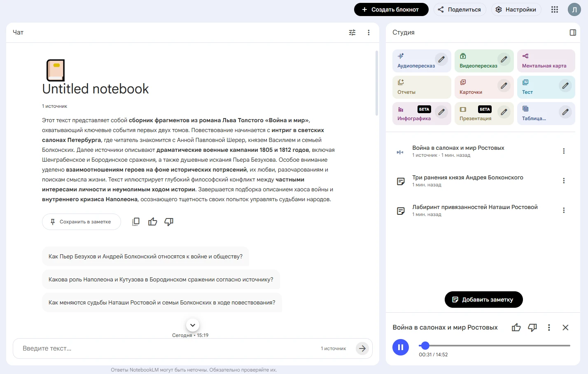Customize Инфографика with its pencil icon
This screenshot has width=588, height=374.
[x=441, y=112]
